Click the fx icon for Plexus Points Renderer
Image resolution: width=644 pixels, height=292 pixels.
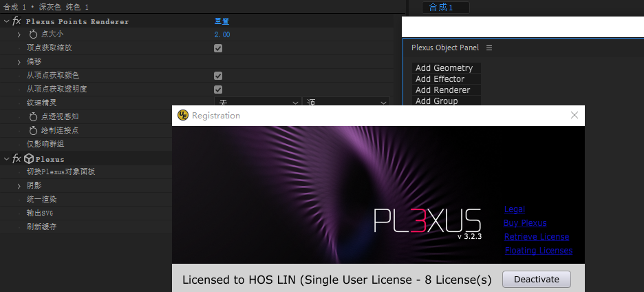[17, 21]
